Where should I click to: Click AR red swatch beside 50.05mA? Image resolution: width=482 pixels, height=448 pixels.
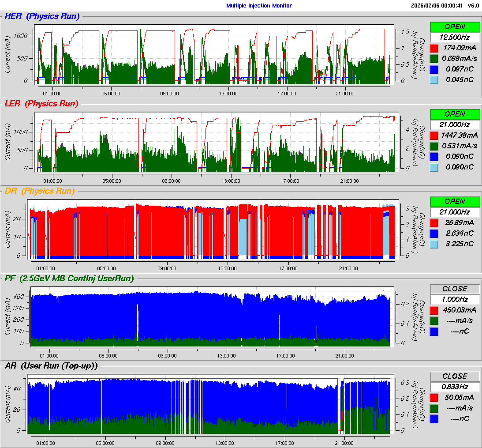coord(434,398)
